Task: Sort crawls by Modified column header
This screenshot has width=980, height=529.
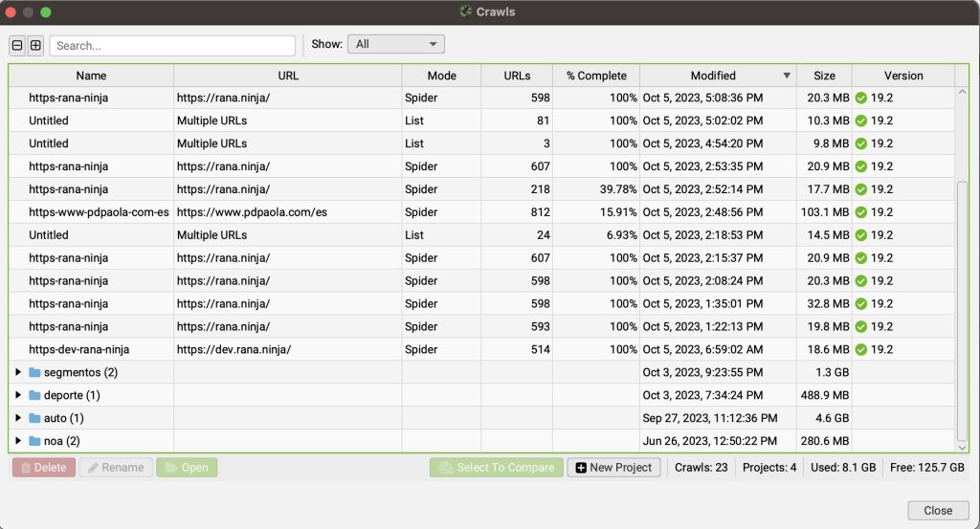Action: (x=713, y=76)
